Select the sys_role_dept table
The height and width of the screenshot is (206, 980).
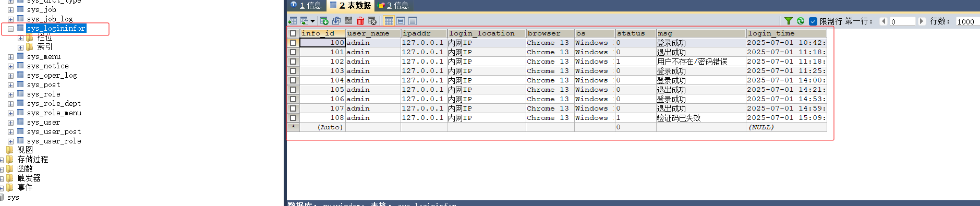click(x=54, y=103)
